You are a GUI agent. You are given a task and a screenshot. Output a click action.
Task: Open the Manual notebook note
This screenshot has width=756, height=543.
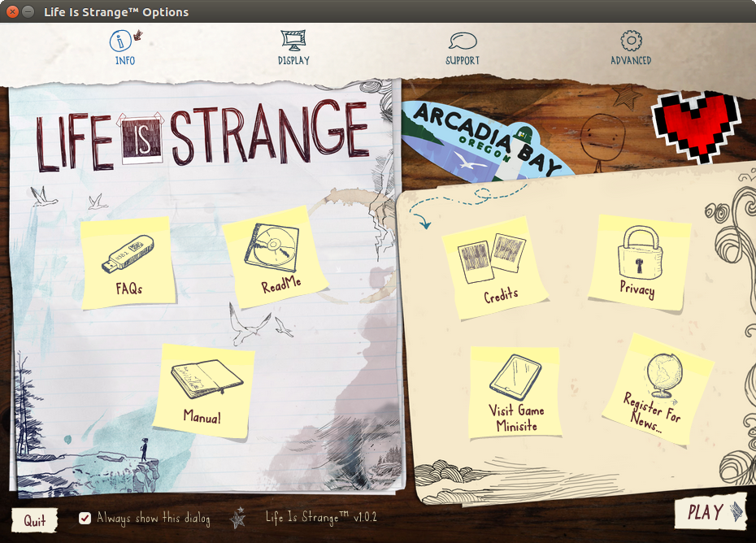pos(203,392)
